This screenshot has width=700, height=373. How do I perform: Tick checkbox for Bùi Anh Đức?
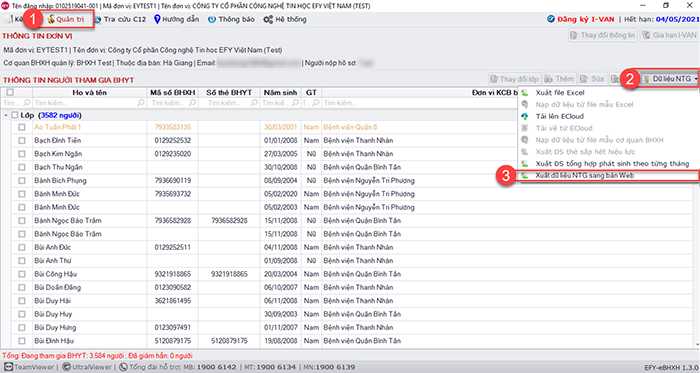(22, 247)
